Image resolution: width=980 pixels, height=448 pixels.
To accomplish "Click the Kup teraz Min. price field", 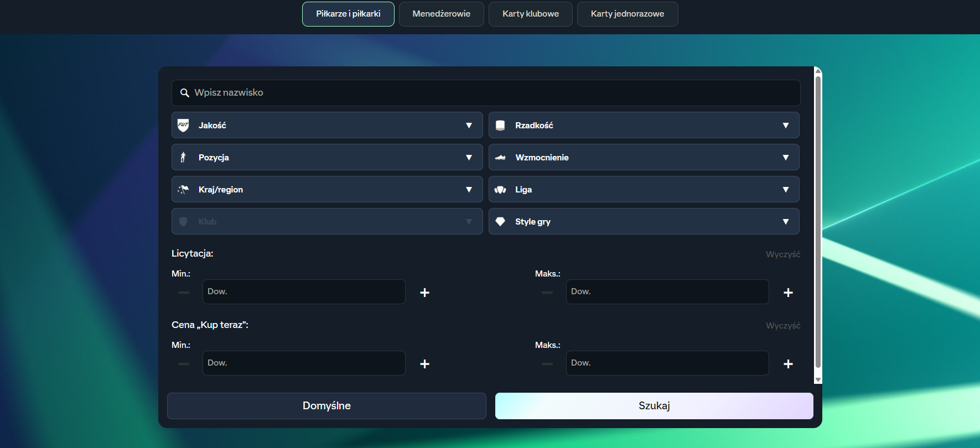I will [304, 363].
